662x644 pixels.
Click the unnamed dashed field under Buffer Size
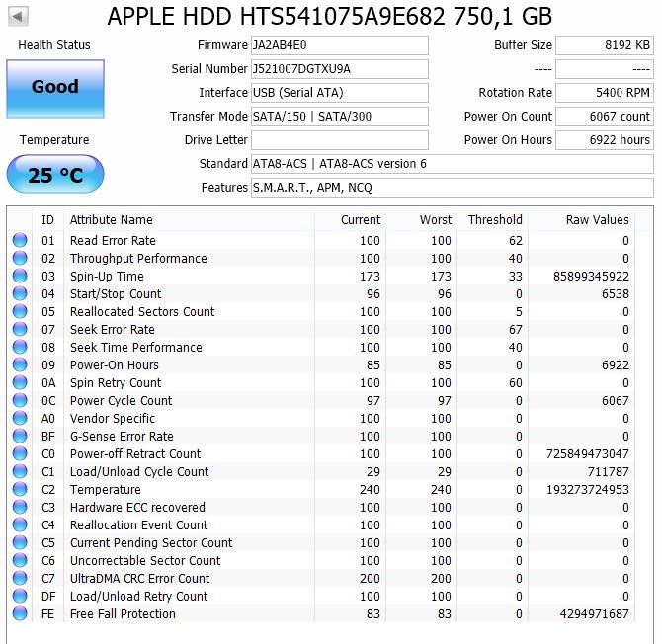click(604, 69)
